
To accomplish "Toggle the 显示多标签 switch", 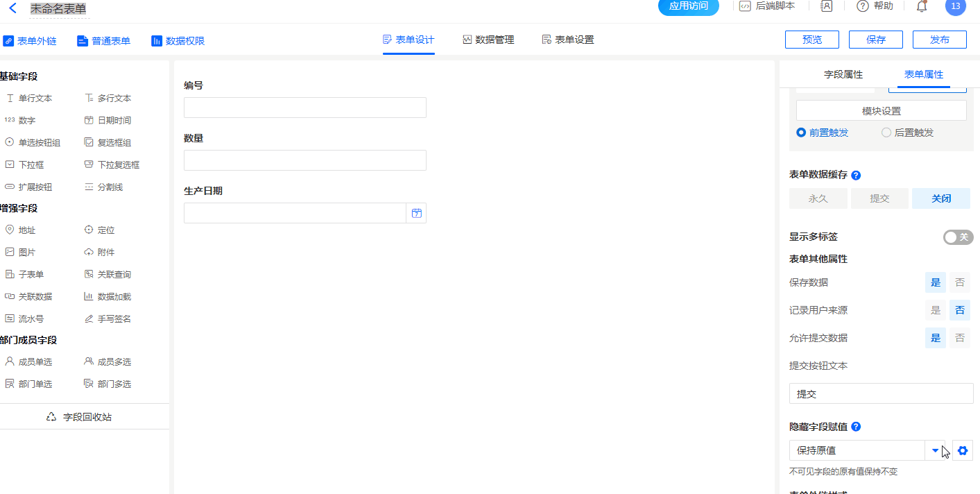I will tap(958, 237).
